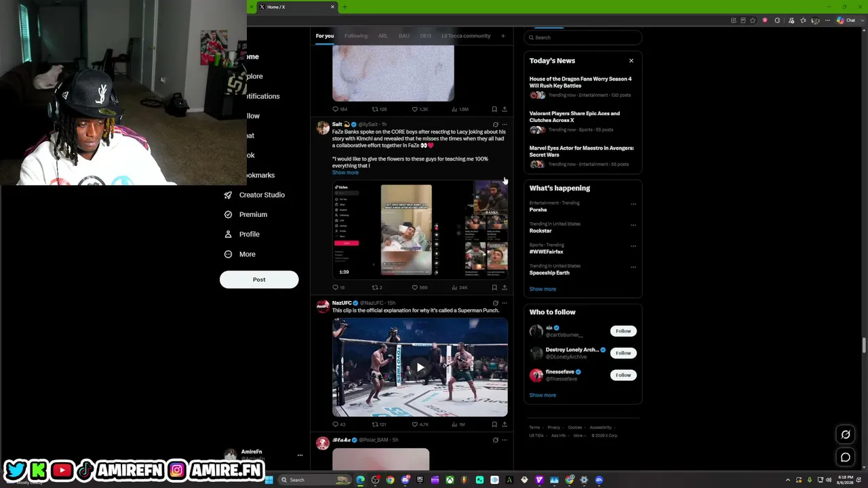The height and width of the screenshot is (488, 868).
Task: Open Premium in the sidebar
Action: [246, 215]
